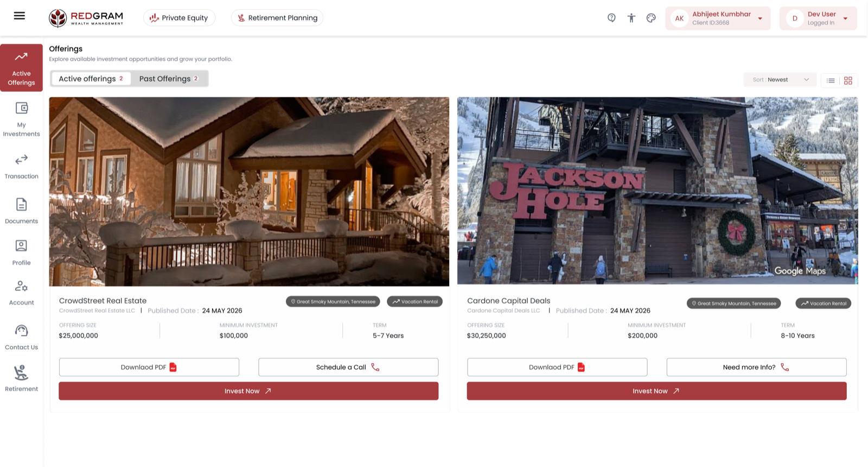Invest Now in Cardone Capital Deals

(656, 391)
